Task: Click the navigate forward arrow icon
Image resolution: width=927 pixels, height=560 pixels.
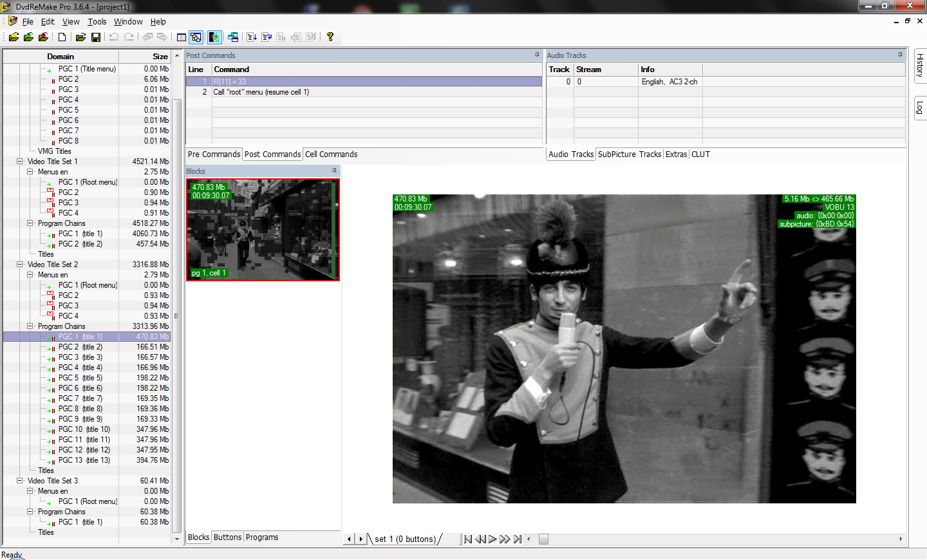Action: (x=162, y=37)
